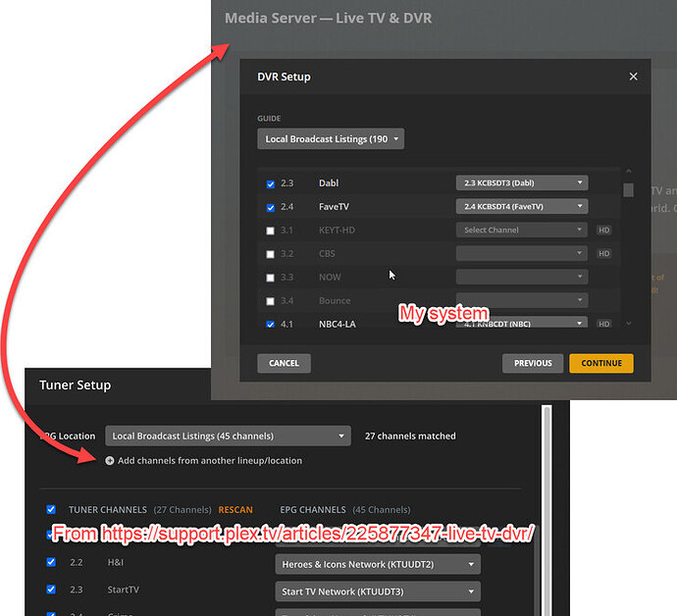Open the Start TV Network (KTUUDT3) dropdown
The image size is (677, 616).
coord(378,591)
